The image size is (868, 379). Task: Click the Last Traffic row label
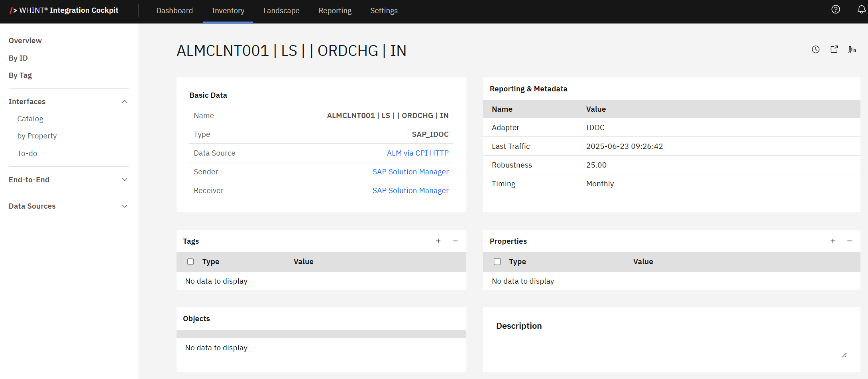coord(511,146)
